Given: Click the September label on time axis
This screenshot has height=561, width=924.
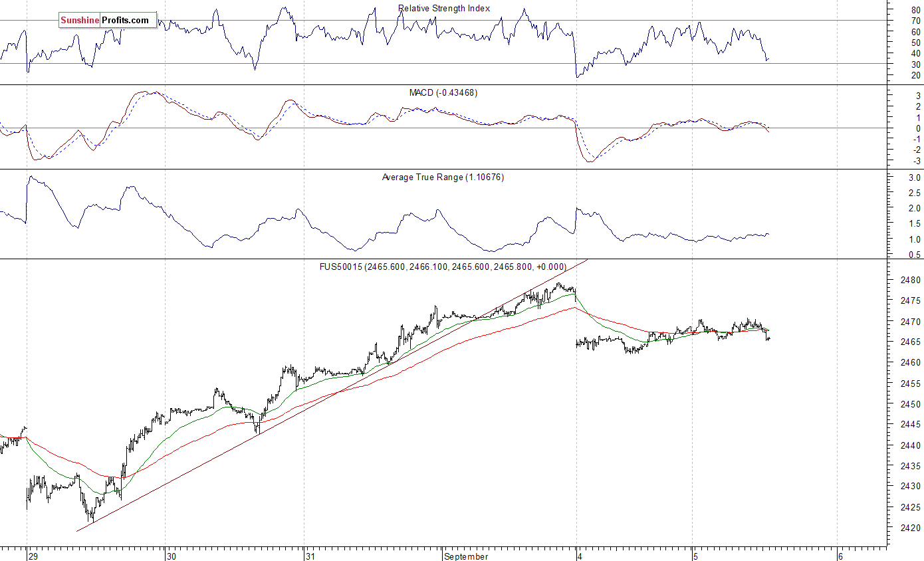Looking at the screenshot, I should click(x=466, y=556).
